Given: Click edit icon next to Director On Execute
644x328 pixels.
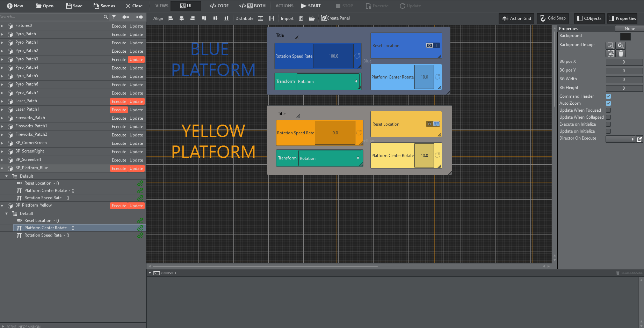Looking at the screenshot, I should coord(639,139).
